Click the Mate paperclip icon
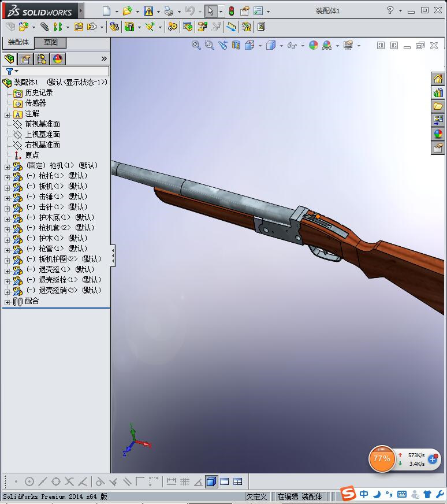This screenshot has width=447, height=504. (44, 27)
